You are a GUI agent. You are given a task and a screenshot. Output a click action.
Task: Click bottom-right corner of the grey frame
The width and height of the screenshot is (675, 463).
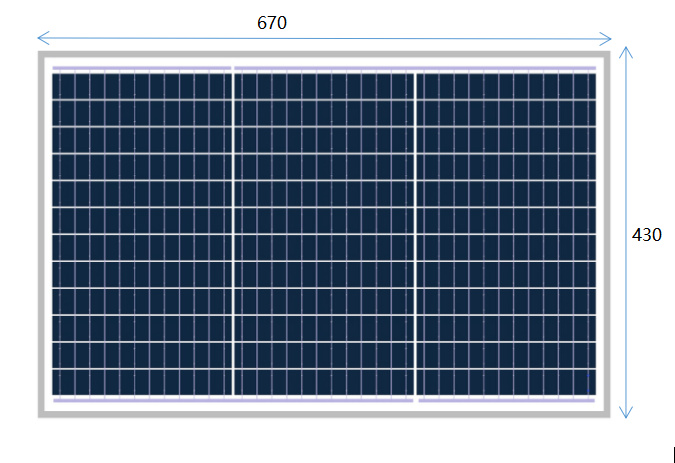click(x=607, y=413)
